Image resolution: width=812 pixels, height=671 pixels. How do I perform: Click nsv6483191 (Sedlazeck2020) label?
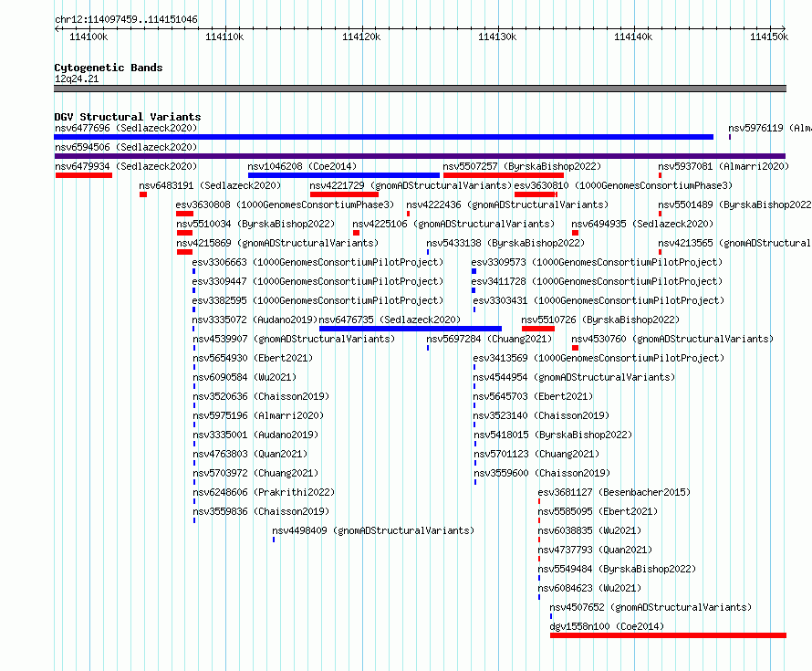click(210, 185)
